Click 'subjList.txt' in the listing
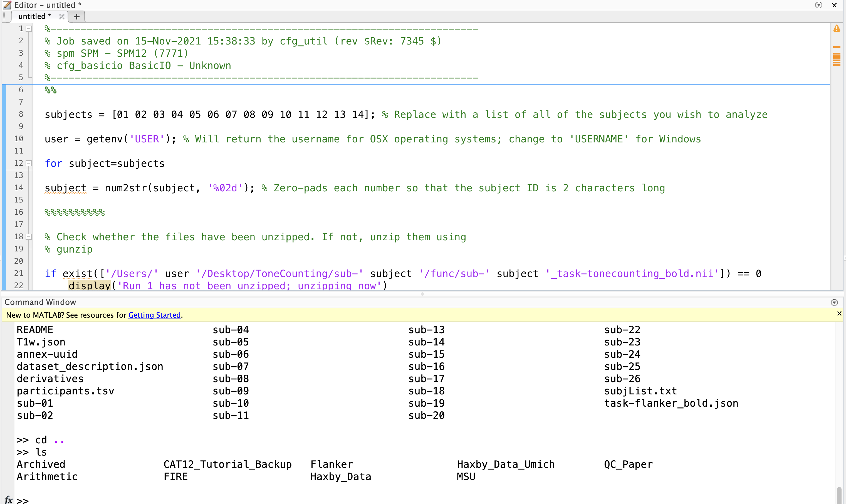The height and width of the screenshot is (504, 846). pyautogui.click(x=640, y=391)
